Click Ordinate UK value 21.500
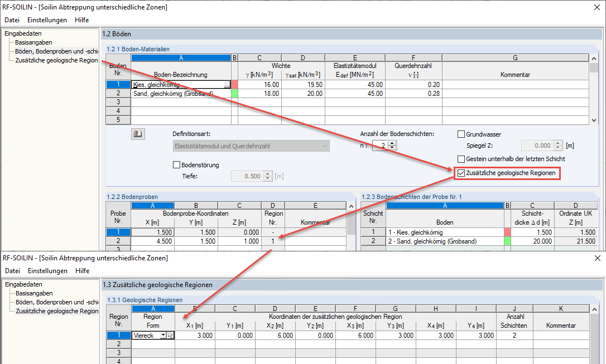 (576, 241)
